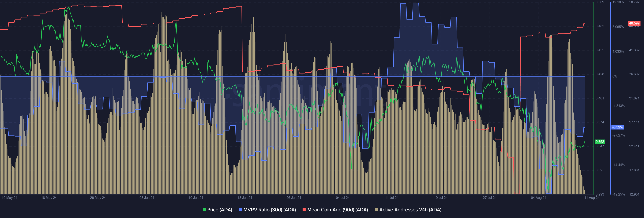Click the 27.141 coin age axis value
This screenshot has width=644, height=218.
tap(634, 122)
